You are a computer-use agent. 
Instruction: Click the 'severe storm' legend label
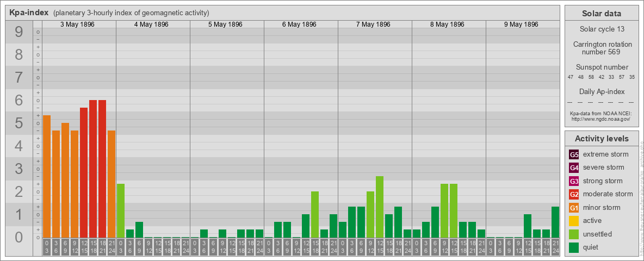click(604, 167)
